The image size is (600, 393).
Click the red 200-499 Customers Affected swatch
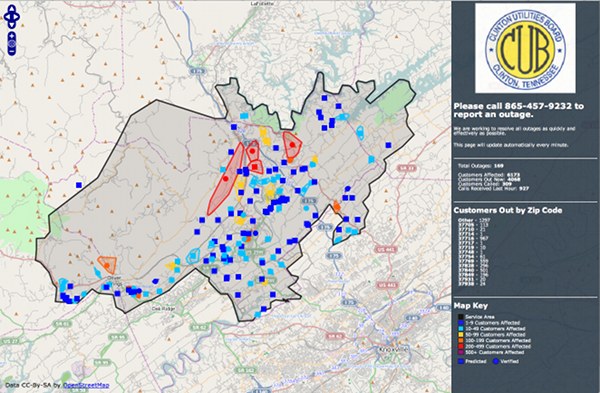(461, 346)
